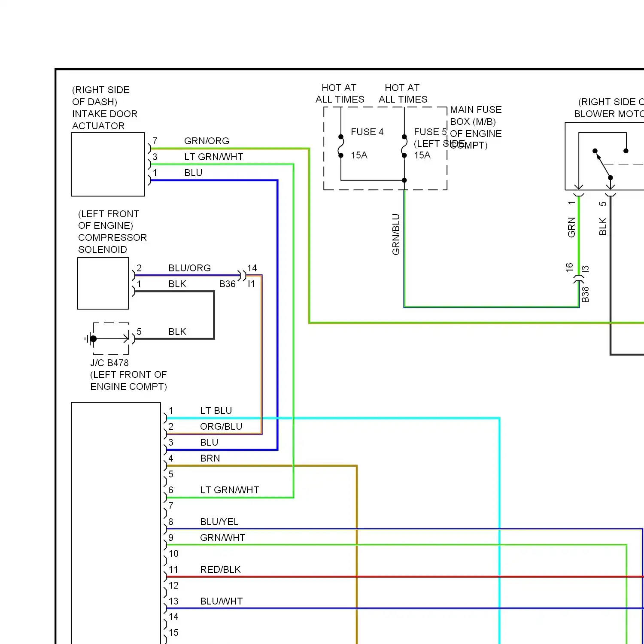The height and width of the screenshot is (644, 644).
Task: Click the BLOWER MOTOR heading text
Action: [x=609, y=114]
